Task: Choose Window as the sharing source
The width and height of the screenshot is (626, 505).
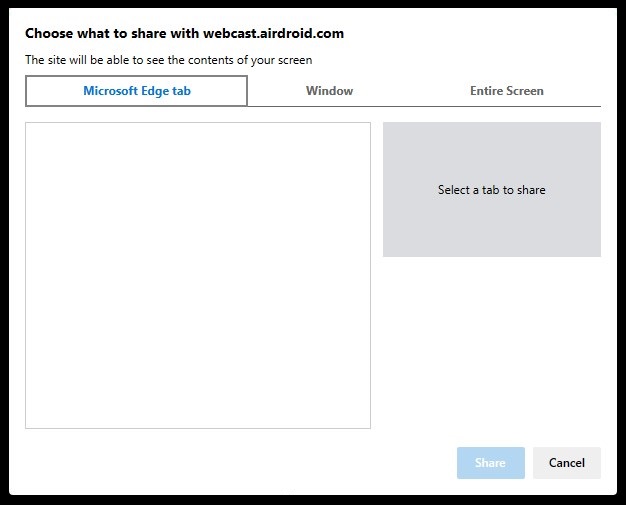Action: 329,91
